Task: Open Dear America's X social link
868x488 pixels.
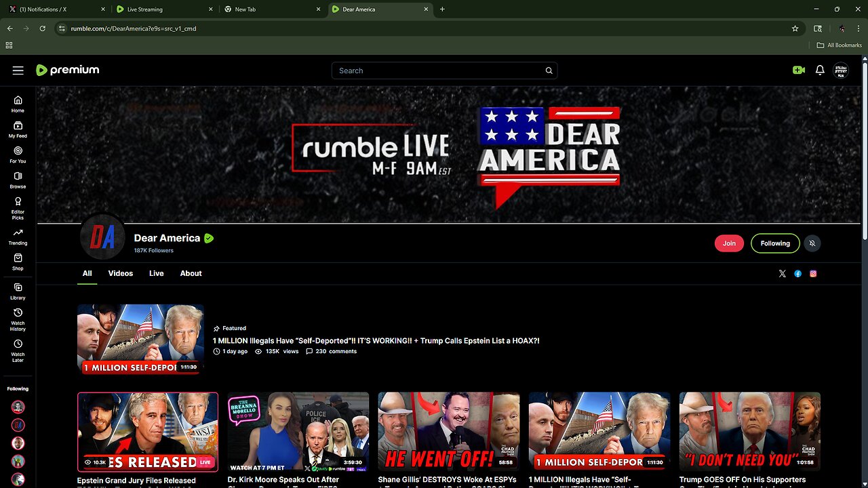Action: 783,274
